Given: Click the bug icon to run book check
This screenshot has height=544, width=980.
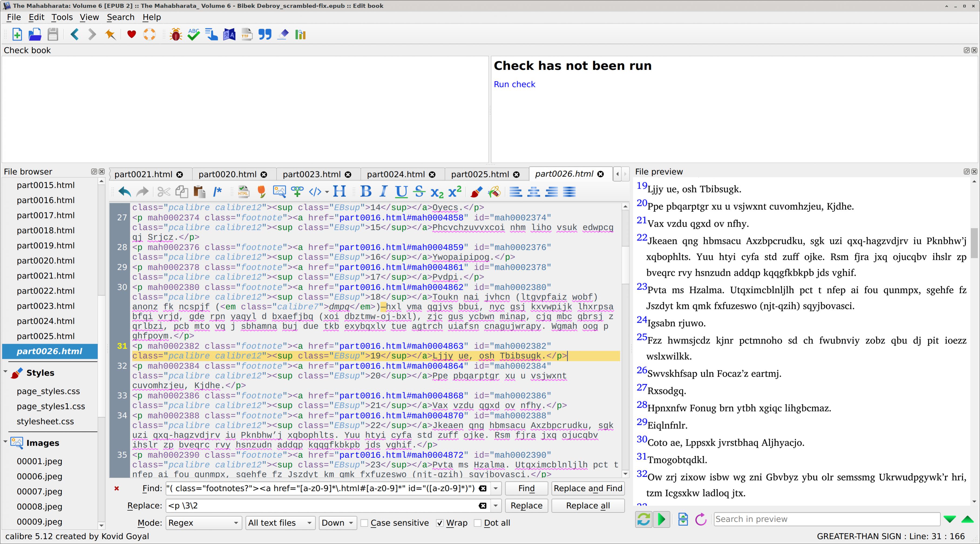Looking at the screenshot, I should click(176, 35).
